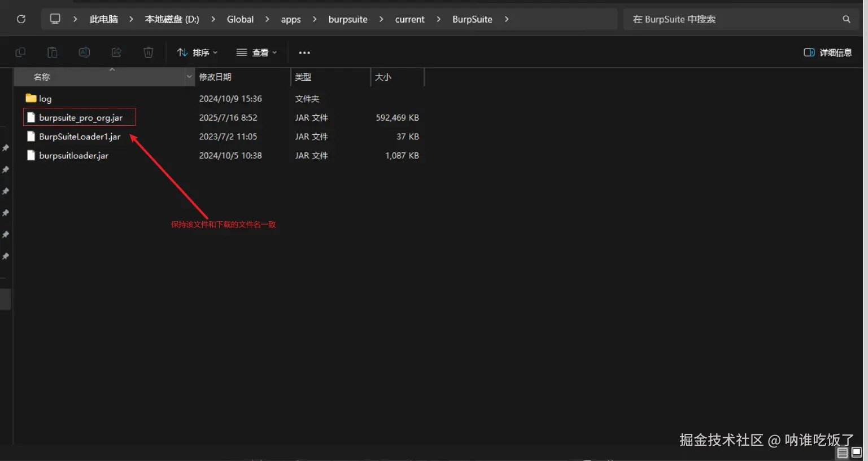This screenshot has width=868, height=461.
Task: Click the Share icon in toolbar
Action: (116, 52)
